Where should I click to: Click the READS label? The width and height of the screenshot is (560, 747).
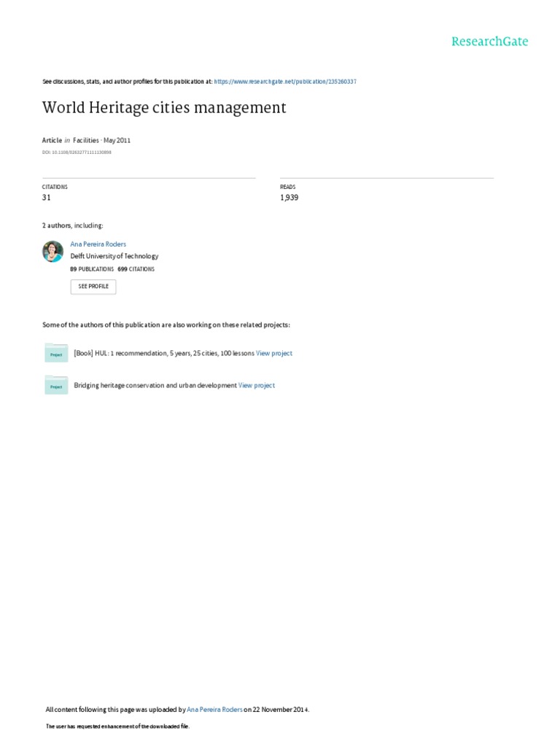click(x=287, y=187)
